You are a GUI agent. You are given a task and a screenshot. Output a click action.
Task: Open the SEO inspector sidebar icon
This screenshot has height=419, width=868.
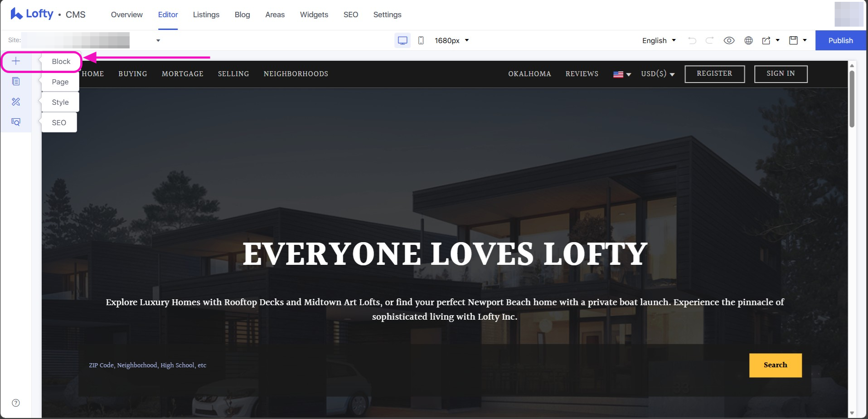pyautogui.click(x=16, y=122)
